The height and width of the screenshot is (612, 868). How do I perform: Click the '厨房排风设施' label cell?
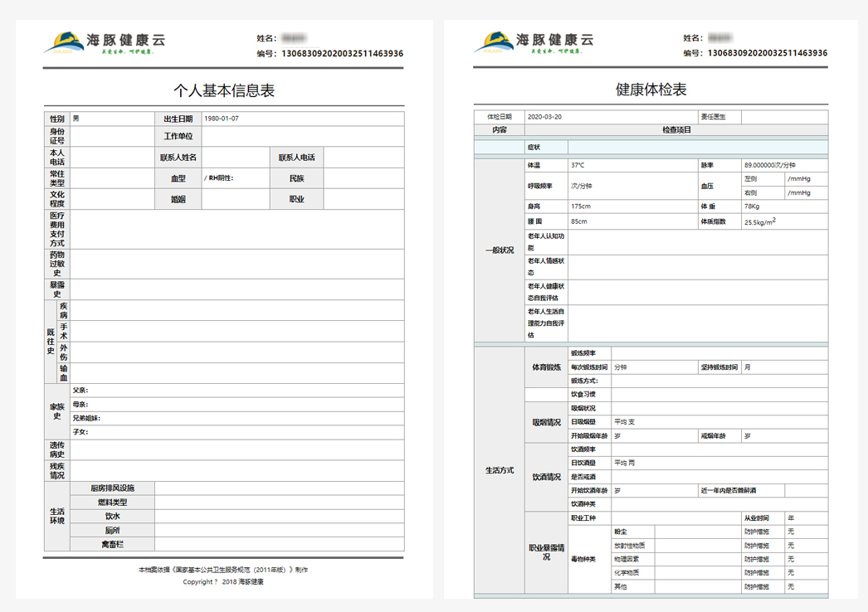click(x=112, y=488)
